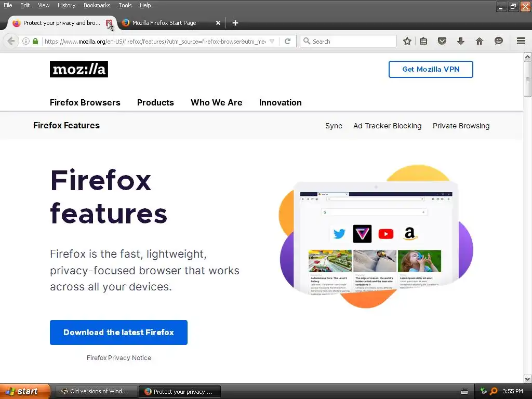This screenshot has height=399, width=532.
Task: Open the Bookmarks menu
Action: 97,5
